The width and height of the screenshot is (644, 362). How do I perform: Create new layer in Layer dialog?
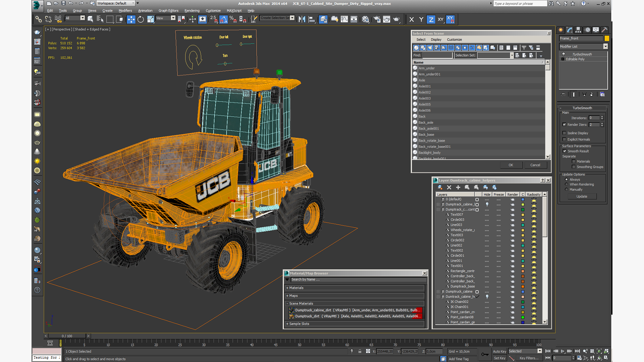440,187
